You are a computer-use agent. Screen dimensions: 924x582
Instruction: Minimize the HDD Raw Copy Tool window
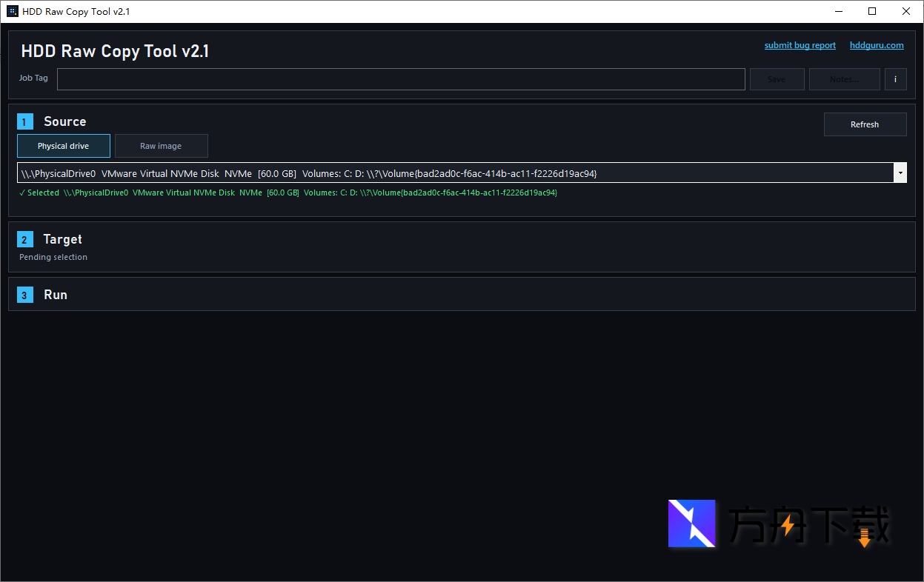(838, 11)
